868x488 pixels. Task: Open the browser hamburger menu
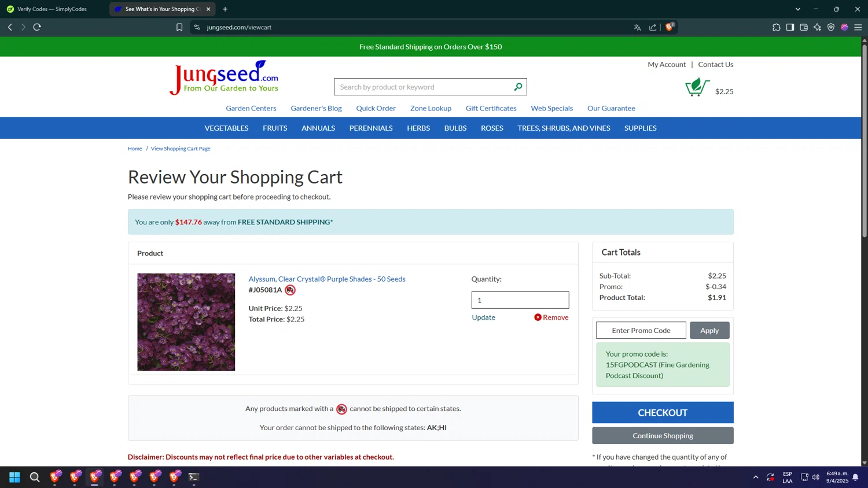coord(858,27)
